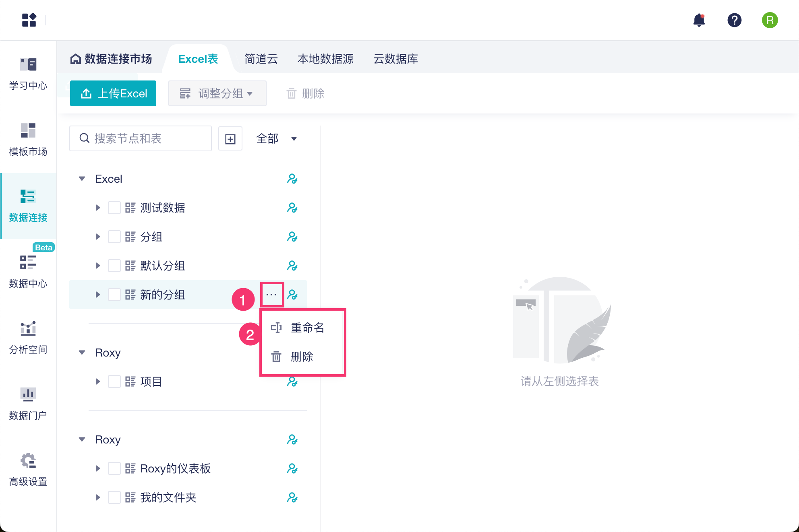
Task: Click the more options dots on 新的分组
Action: [272, 295]
